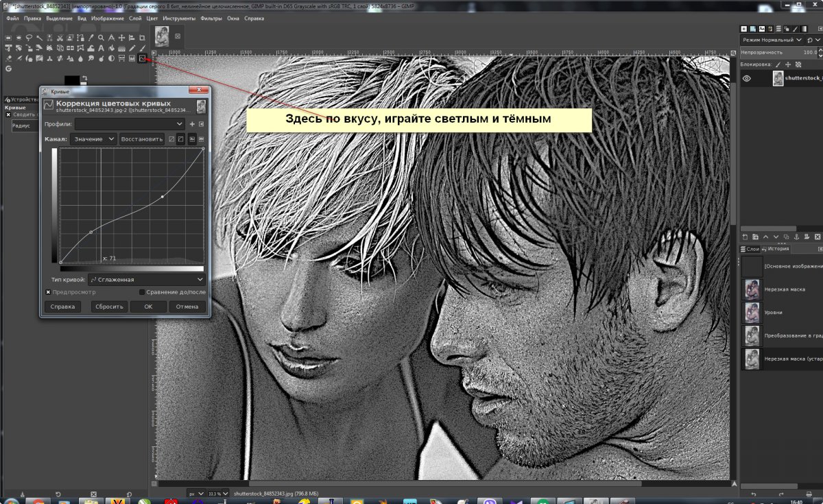This screenshot has height=504, width=823.
Task: Switch to the История tab
Action: tap(778, 249)
